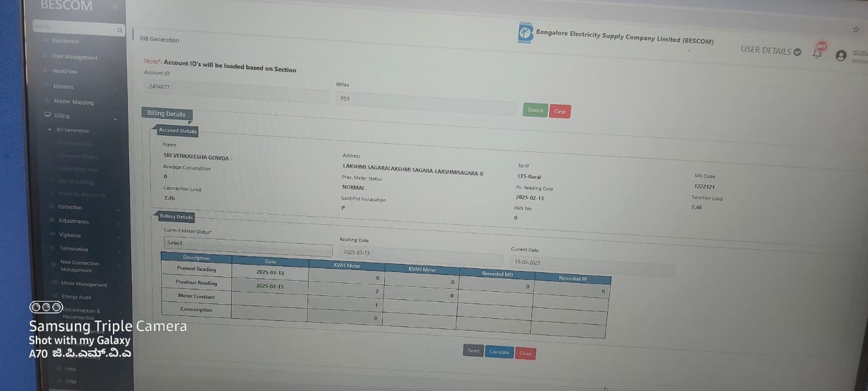Click the green Search button
The width and height of the screenshot is (868, 391).
(x=535, y=110)
